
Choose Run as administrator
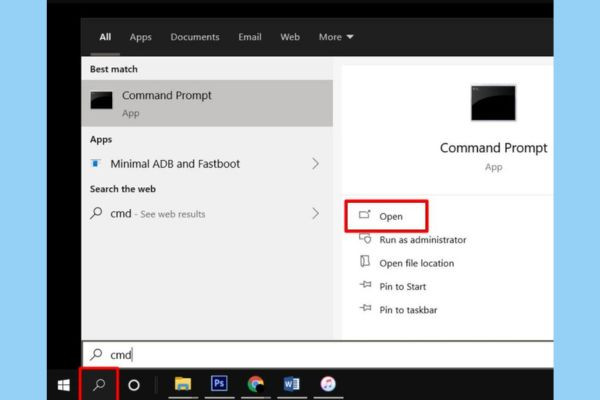423,240
